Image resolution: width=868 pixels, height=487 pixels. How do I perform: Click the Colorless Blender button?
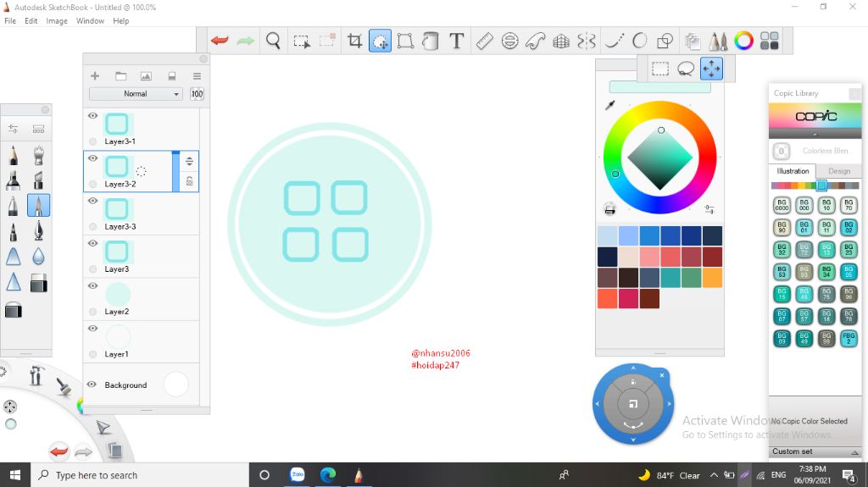(x=782, y=151)
